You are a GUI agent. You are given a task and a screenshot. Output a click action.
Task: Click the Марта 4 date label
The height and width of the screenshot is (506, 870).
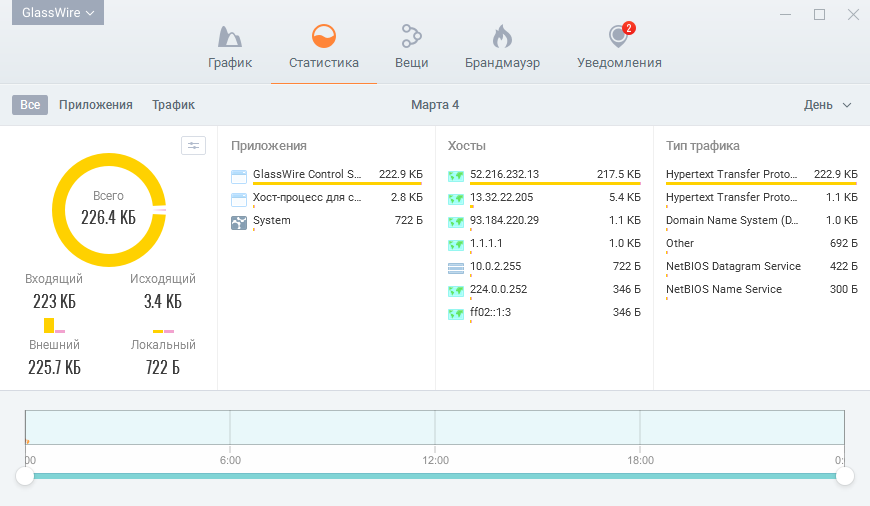pyautogui.click(x=435, y=105)
